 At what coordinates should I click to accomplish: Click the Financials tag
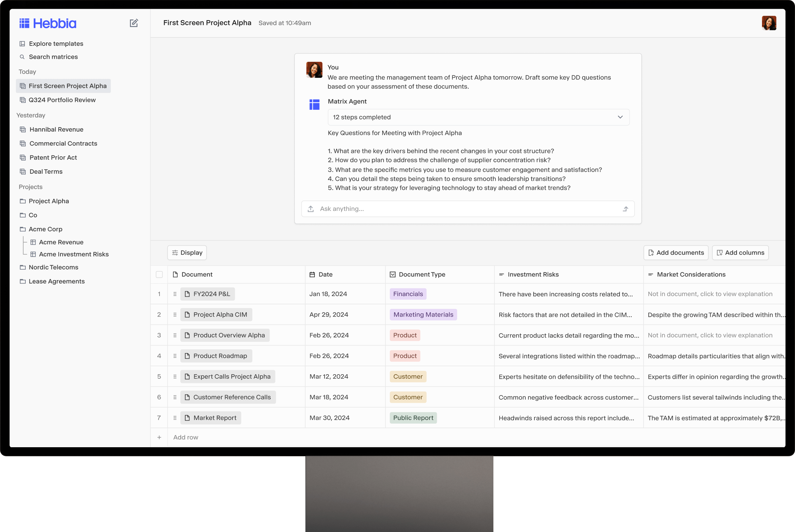click(x=408, y=294)
